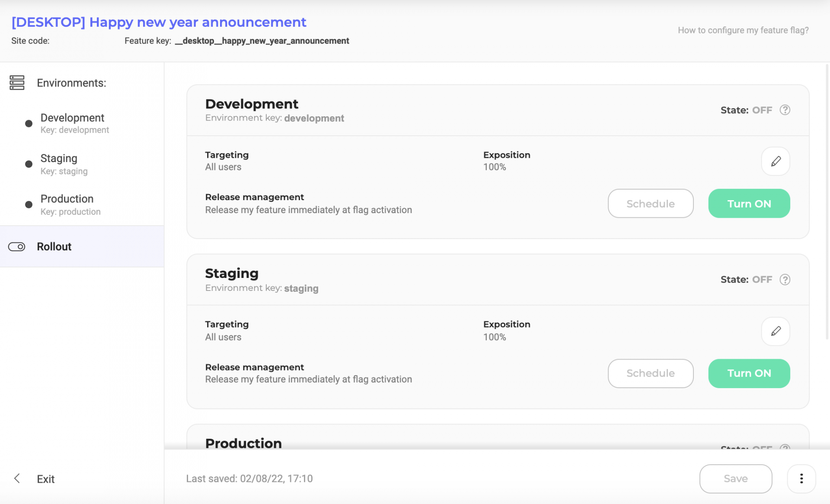Image resolution: width=830 pixels, height=504 pixels.
Task: Select Staging bullet dot in sidebar
Action: (29, 164)
